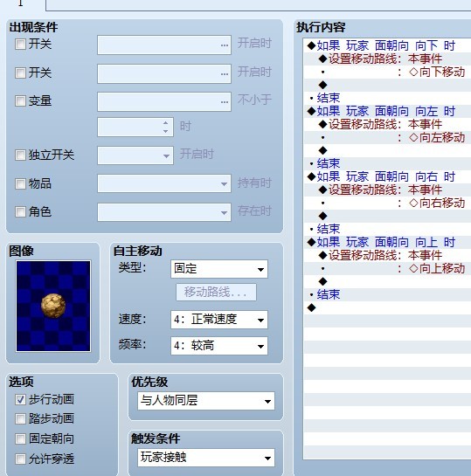471x476 pixels.
Task: Click the second 开关 selection field
Action: click(164, 73)
